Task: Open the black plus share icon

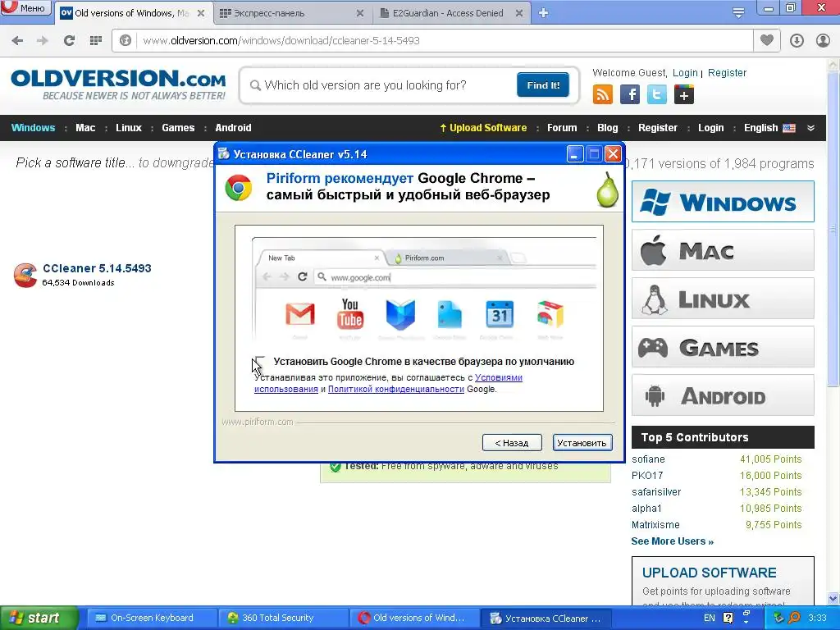Action: [684, 95]
